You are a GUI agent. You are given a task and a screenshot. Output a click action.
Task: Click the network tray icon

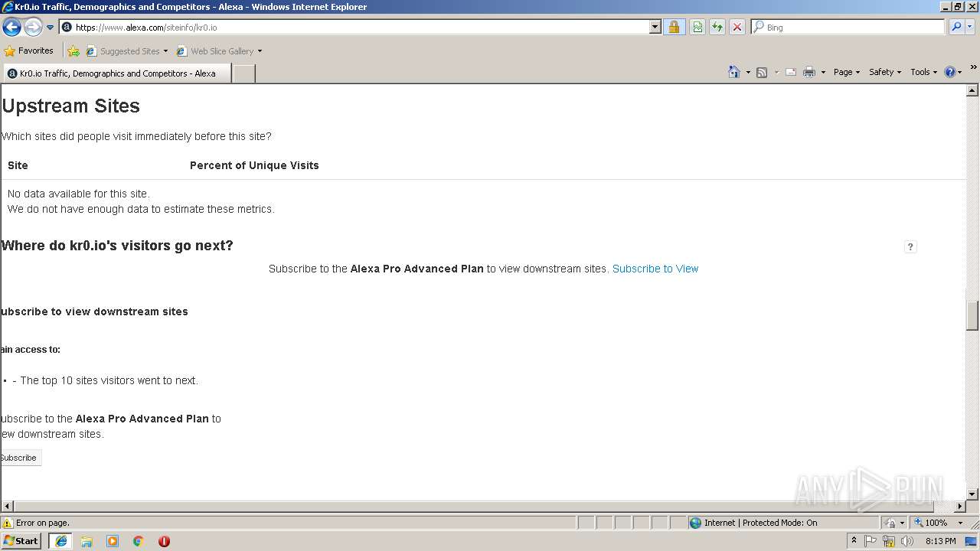(x=889, y=541)
